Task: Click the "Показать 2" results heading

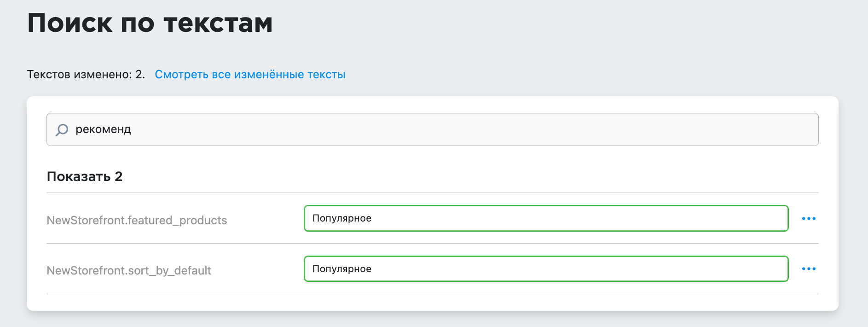Action: 85,176
